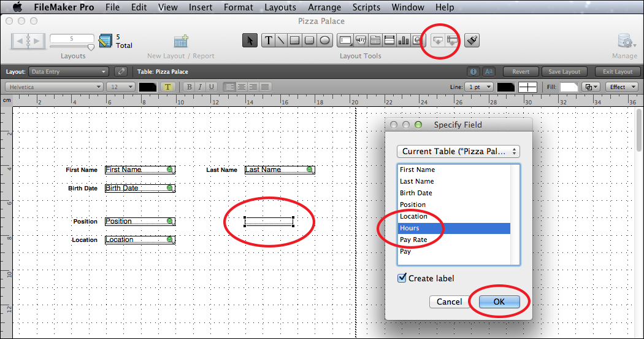
Task: Open the Scripts menu
Action: (366, 7)
